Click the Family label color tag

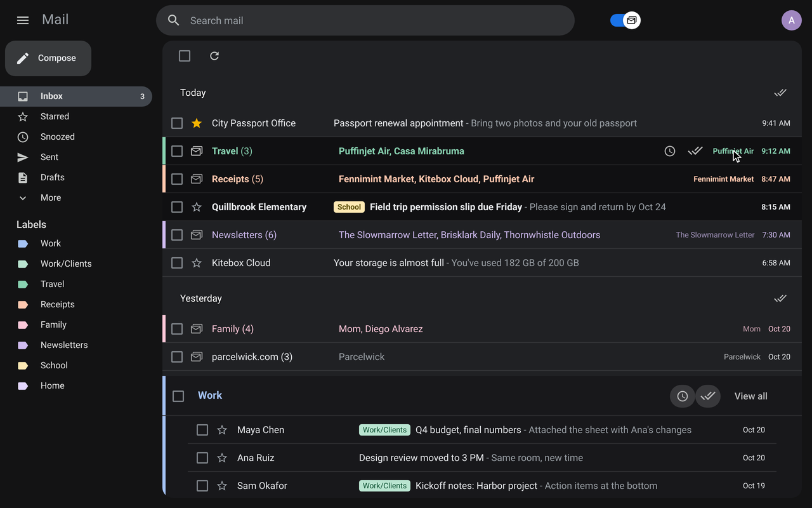(x=23, y=324)
